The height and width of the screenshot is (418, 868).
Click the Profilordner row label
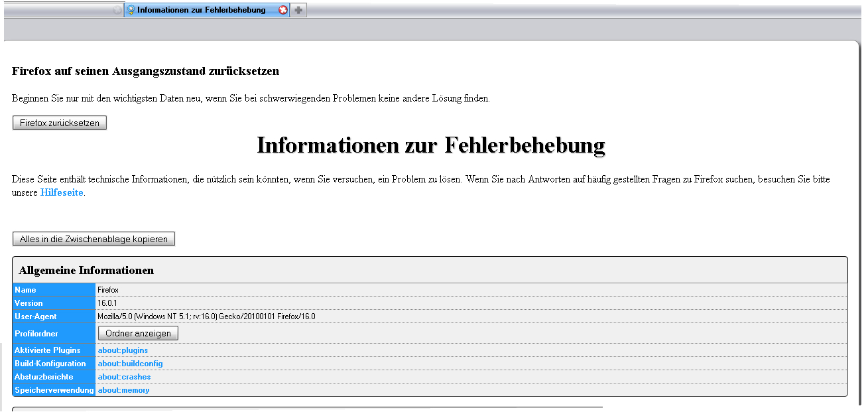36,333
